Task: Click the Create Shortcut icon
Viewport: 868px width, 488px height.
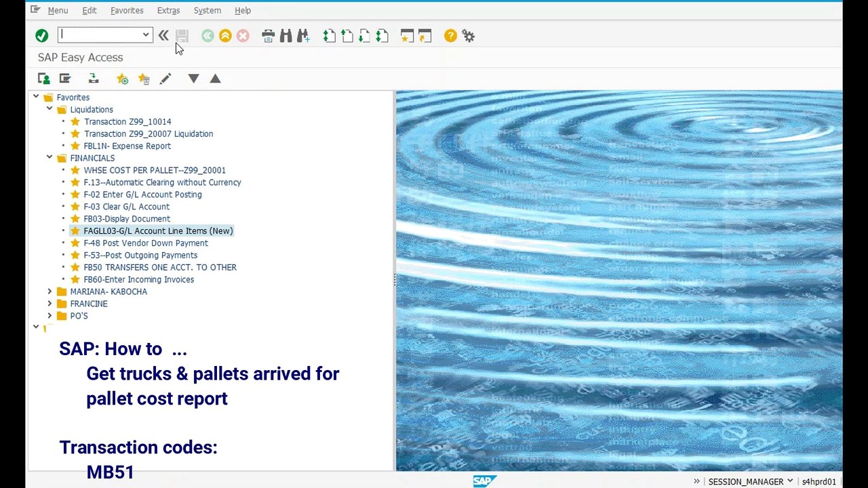Action: 425,35
